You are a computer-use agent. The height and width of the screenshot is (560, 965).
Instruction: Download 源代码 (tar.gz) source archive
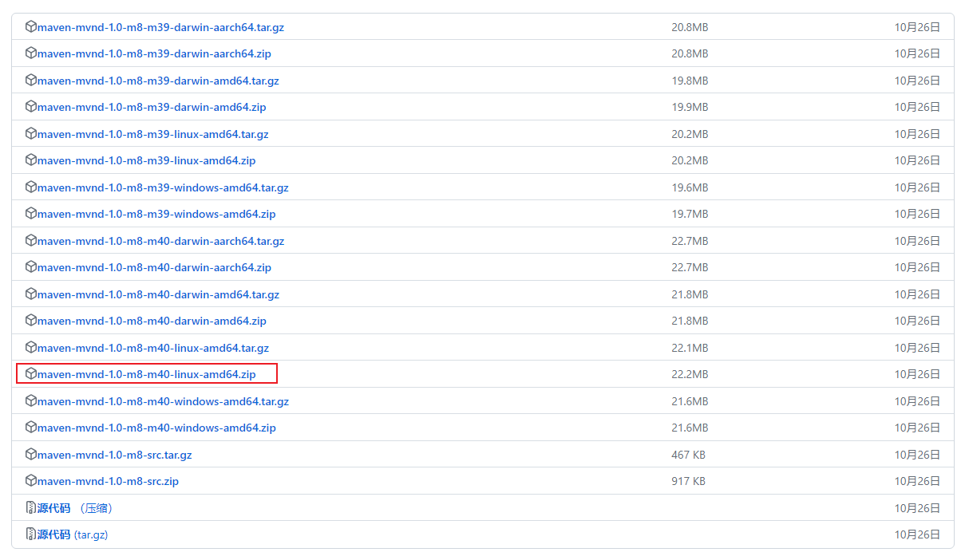click(73, 534)
